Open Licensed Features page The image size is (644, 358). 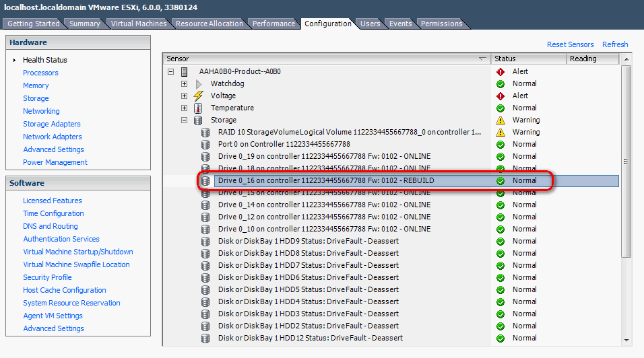[52, 201]
